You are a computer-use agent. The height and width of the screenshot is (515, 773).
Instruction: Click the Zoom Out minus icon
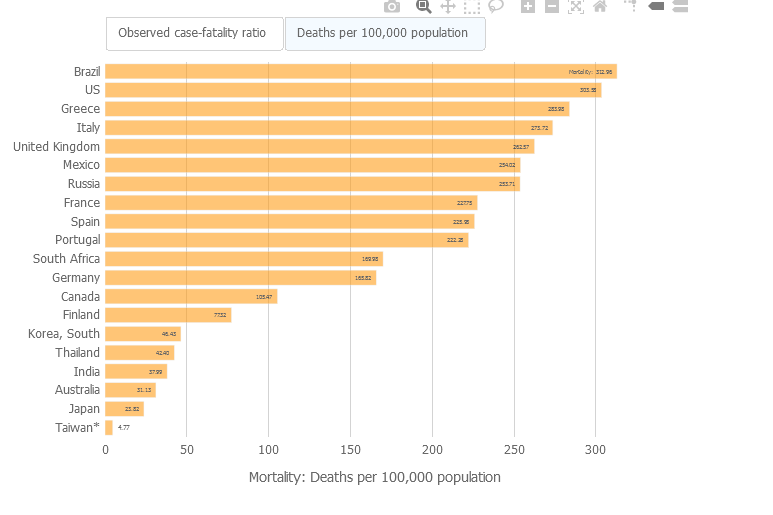click(x=552, y=6)
